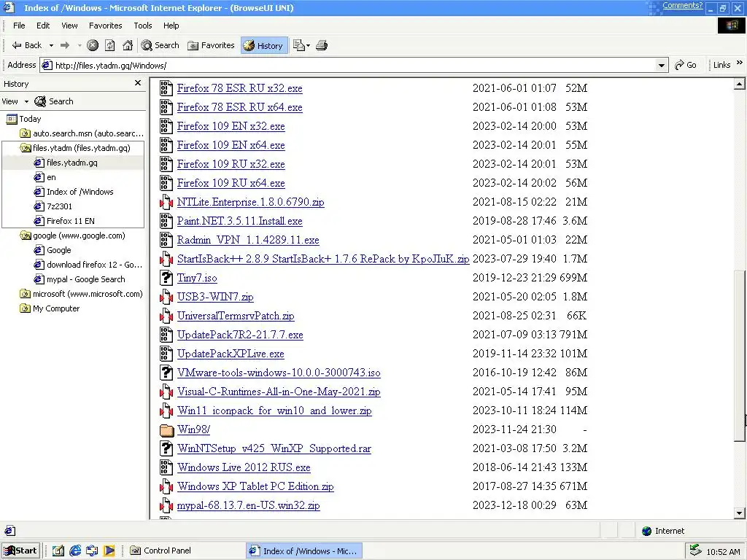747x560 pixels.
Task: Expand My Computer history folder
Action: (x=50, y=308)
